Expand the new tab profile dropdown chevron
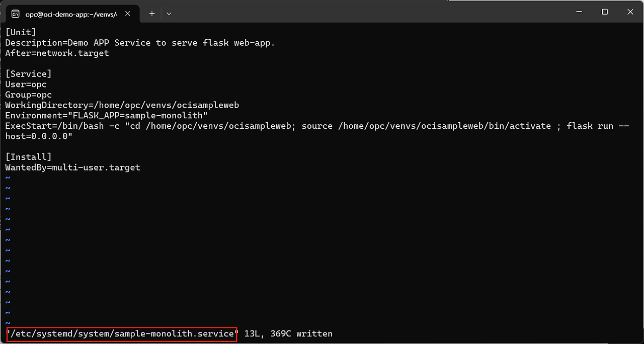 [x=169, y=14]
